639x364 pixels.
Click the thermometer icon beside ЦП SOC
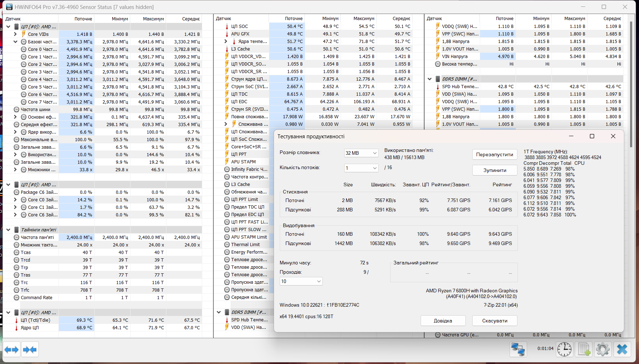click(x=227, y=26)
